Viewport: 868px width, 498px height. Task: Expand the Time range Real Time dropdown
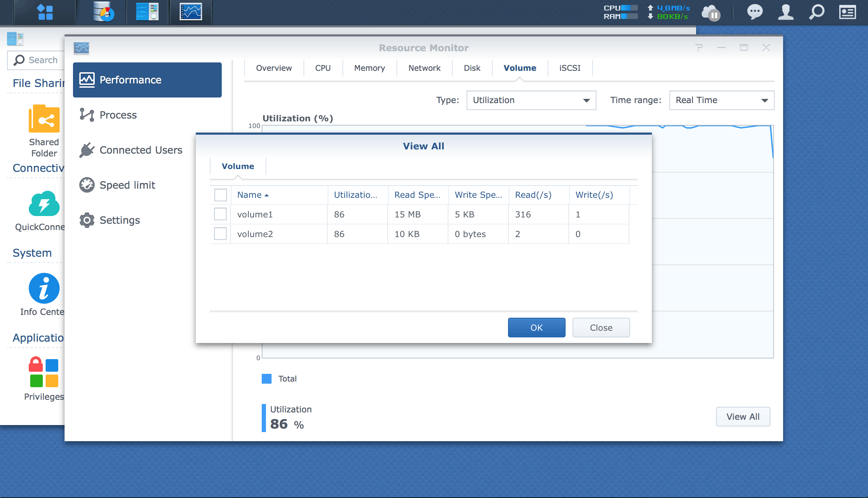[x=721, y=100]
